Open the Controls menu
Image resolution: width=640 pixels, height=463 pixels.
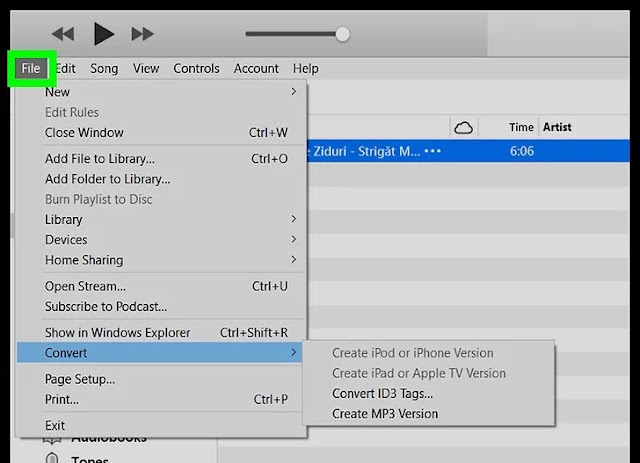pyautogui.click(x=196, y=68)
